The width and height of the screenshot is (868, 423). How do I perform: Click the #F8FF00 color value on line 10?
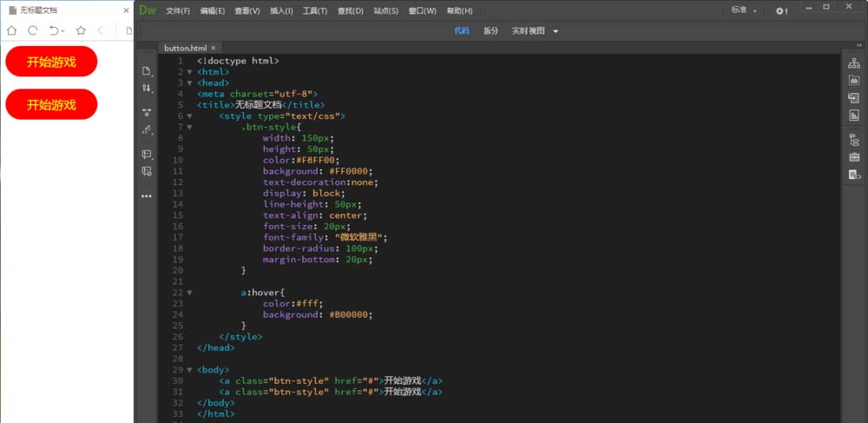314,161
